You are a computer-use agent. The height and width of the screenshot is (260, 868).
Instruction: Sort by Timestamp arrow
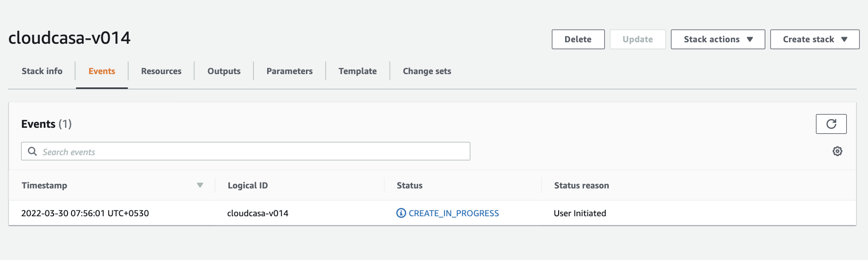[x=200, y=185]
